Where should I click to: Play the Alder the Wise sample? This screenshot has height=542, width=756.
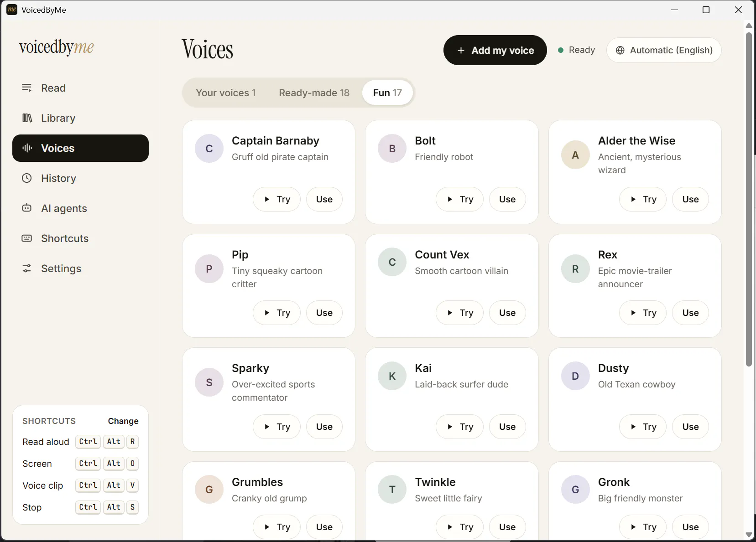pyautogui.click(x=643, y=199)
